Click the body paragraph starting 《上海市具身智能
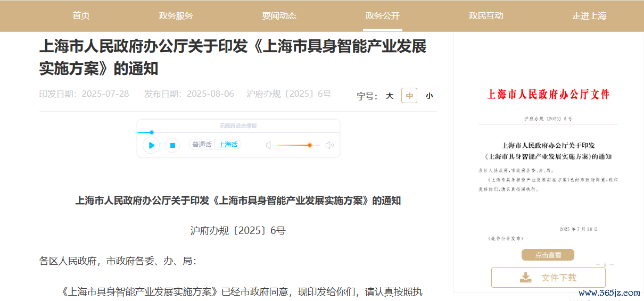 [242, 292]
